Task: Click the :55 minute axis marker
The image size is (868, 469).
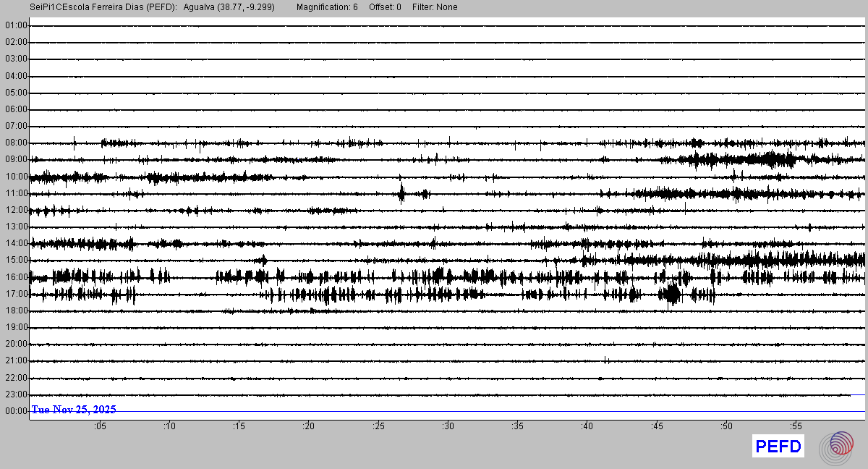Action: (x=796, y=427)
